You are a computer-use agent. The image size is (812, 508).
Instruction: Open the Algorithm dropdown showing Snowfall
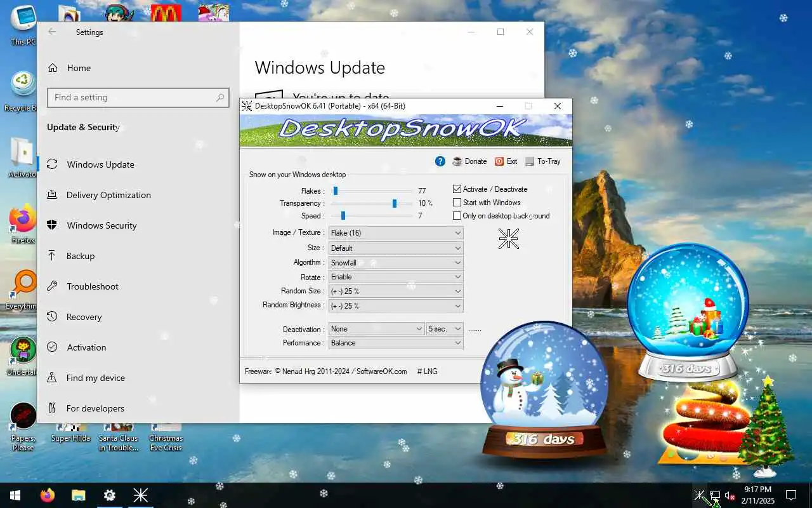pos(396,262)
